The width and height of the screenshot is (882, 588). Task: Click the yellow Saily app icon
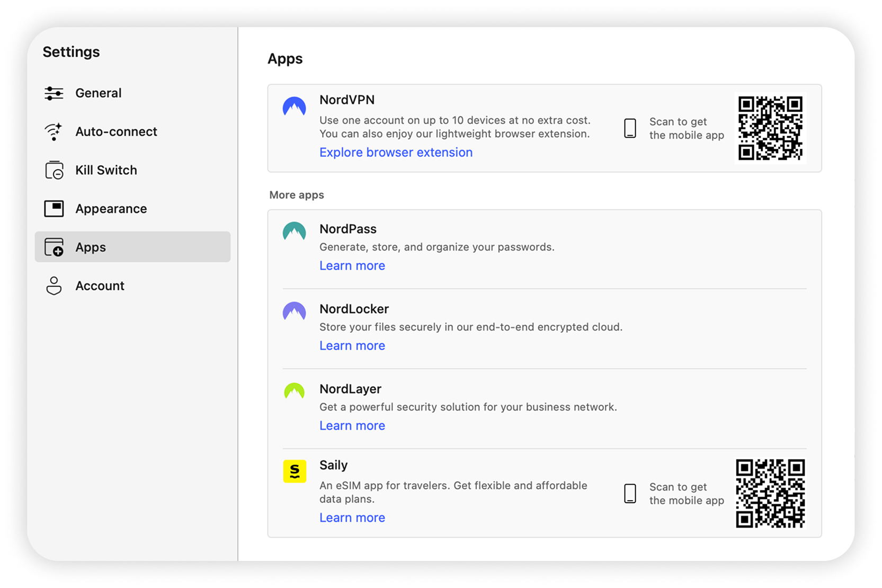click(295, 471)
